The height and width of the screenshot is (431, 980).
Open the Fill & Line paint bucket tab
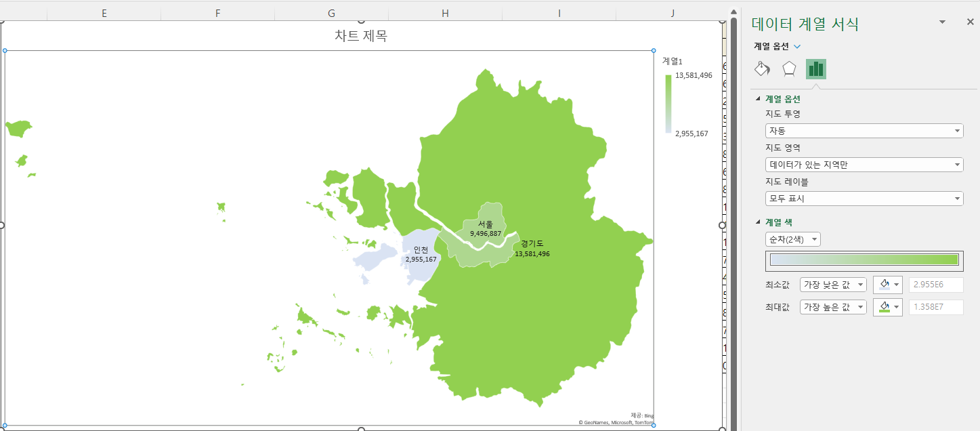pos(763,69)
